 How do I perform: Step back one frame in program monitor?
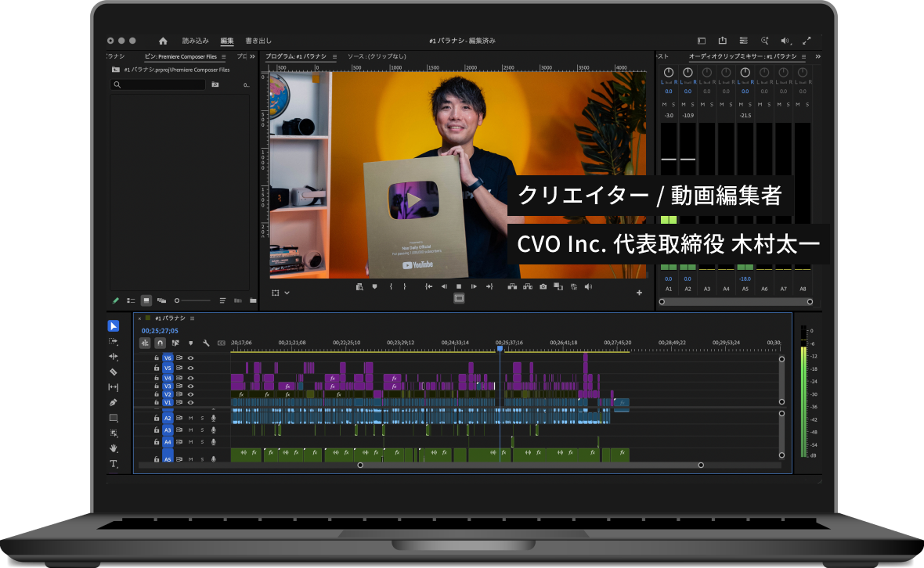pyautogui.click(x=444, y=286)
